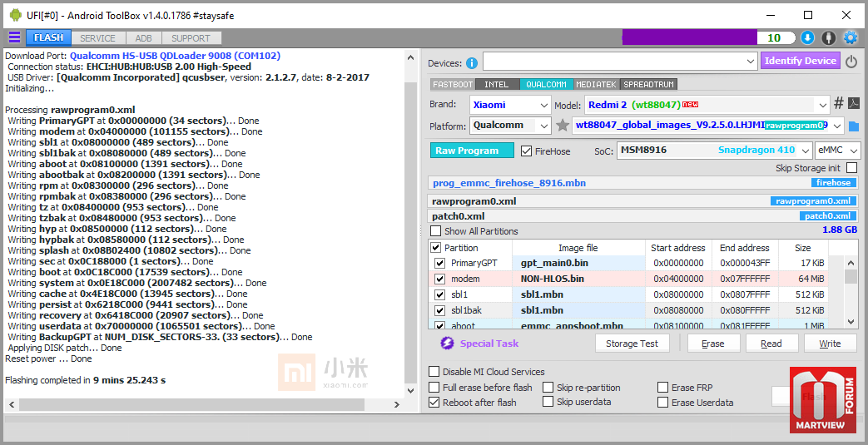The height and width of the screenshot is (445, 868).
Task: Select the QUALCOMM platform tab
Action: pyautogui.click(x=547, y=84)
